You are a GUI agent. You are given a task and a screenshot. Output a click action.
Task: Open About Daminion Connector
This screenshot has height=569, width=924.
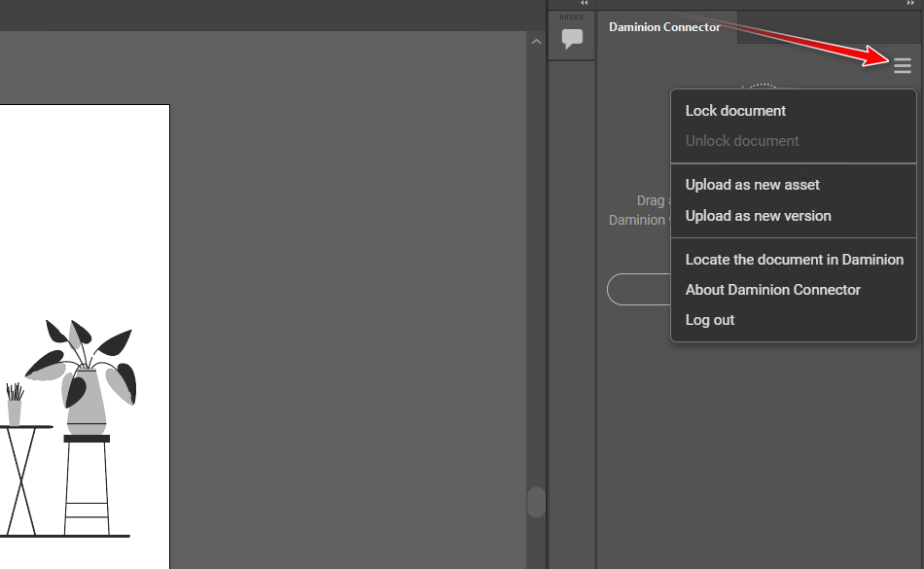click(x=772, y=290)
